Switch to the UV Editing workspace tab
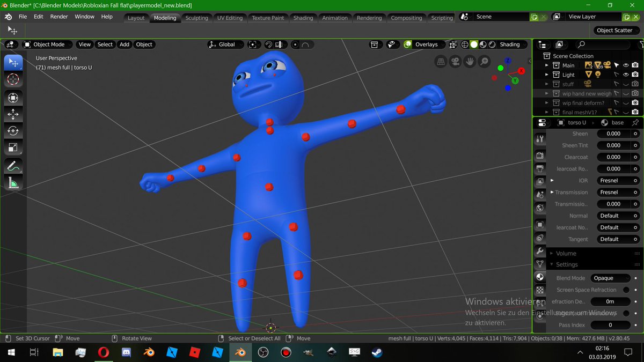The image size is (644, 362). pyautogui.click(x=230, y=18)
